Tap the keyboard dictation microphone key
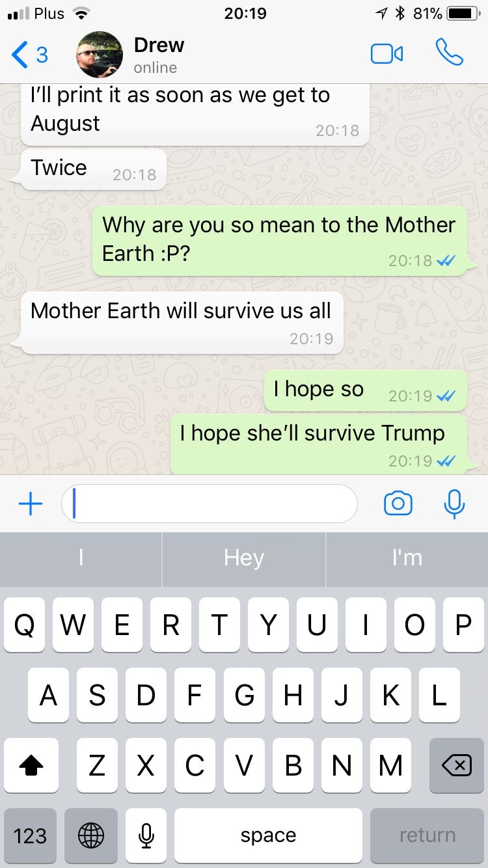Viewport: 488px width, 868px height. (146, 835)
